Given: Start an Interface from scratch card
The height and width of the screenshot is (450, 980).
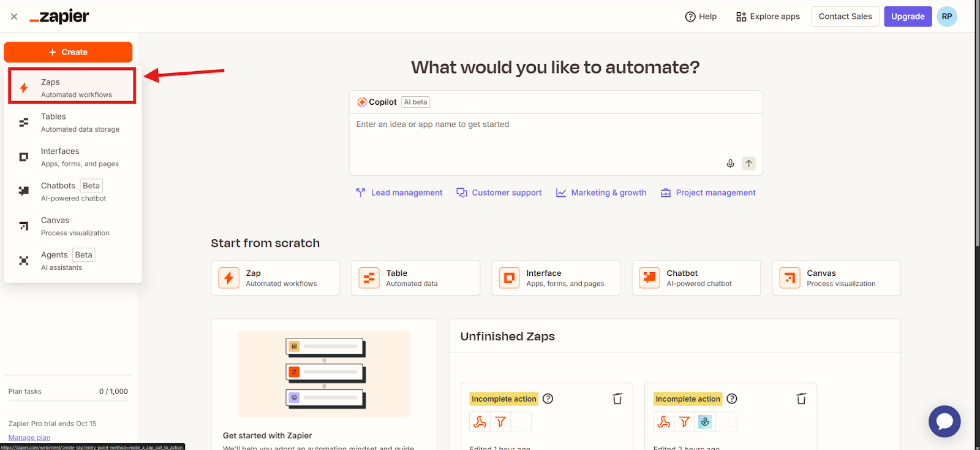Looking at the screenshot, I should click(556, 278).
